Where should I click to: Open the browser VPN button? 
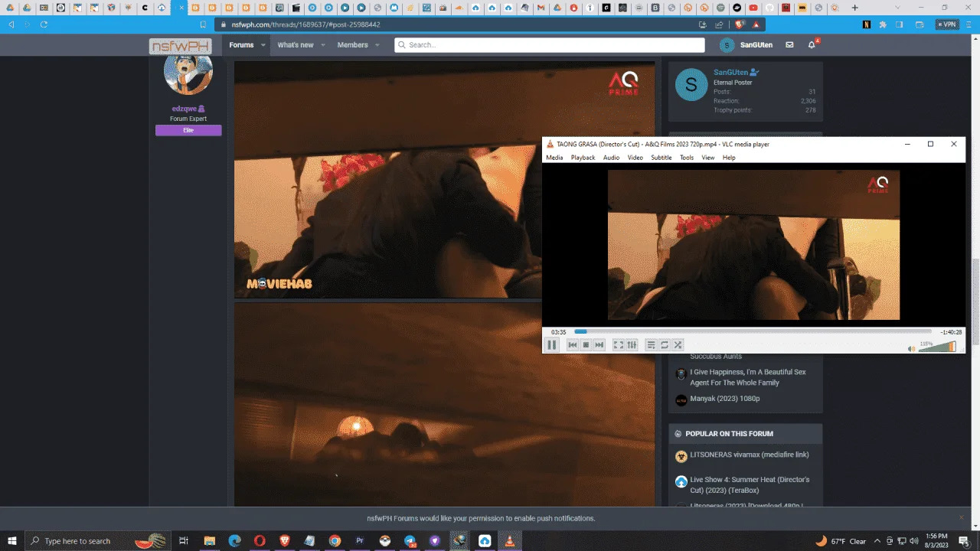[x=947, y=24]
